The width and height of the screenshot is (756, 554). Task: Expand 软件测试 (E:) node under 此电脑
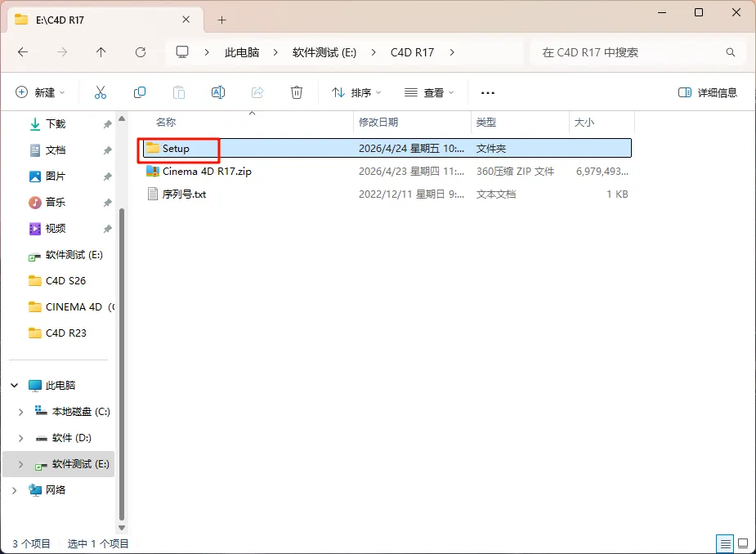[x=20, y=464]
